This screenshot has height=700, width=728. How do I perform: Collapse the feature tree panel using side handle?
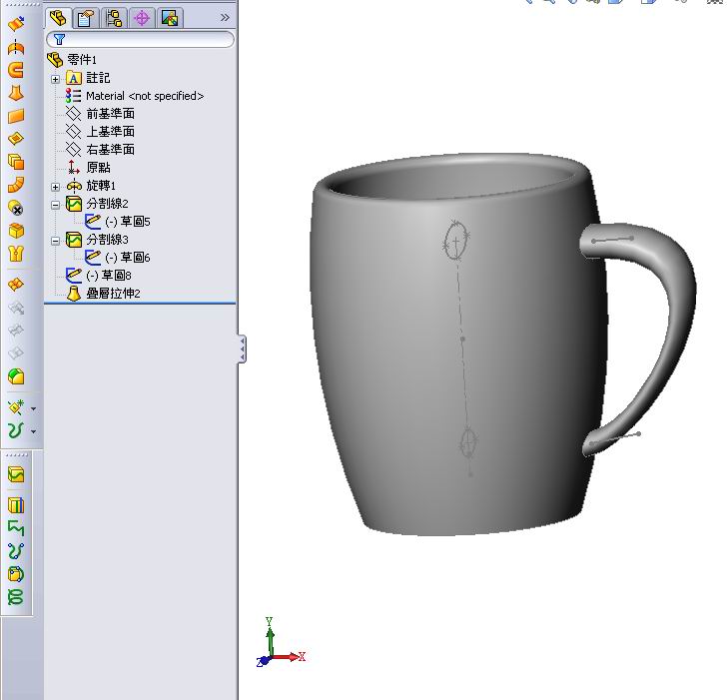(242, 349)
